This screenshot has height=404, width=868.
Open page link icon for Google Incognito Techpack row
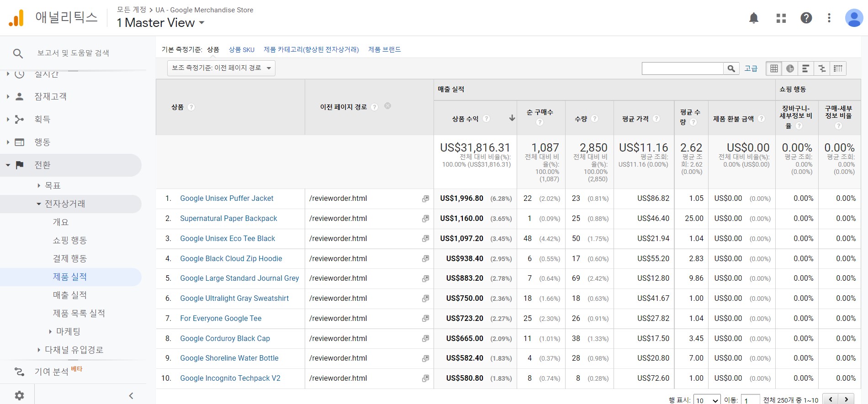(425, 378)
